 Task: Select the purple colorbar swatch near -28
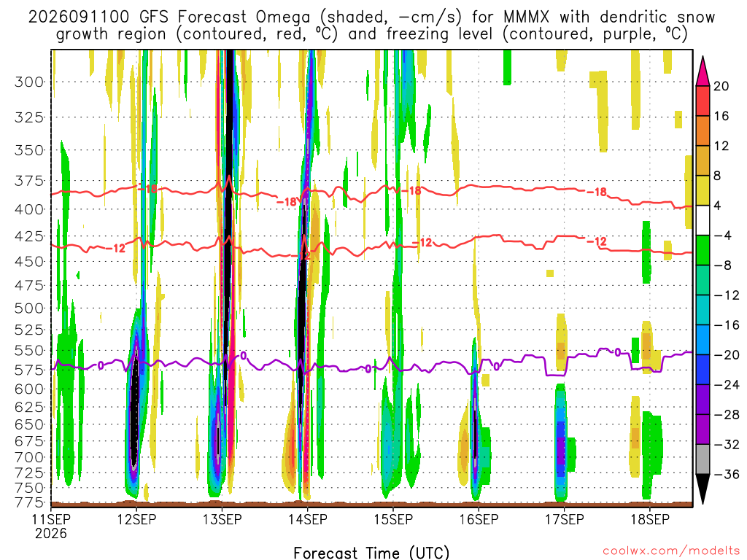coord(703,429)
